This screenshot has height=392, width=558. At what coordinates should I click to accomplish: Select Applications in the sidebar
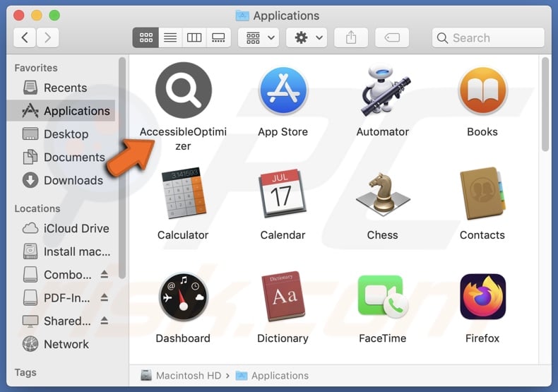[x=61, y=111]
